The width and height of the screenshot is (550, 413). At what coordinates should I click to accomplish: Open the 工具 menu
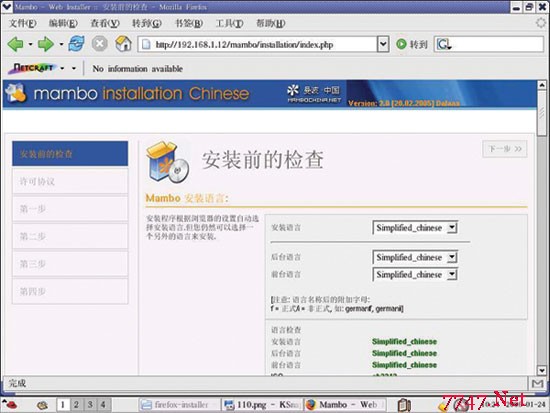[x=229, y=24]
